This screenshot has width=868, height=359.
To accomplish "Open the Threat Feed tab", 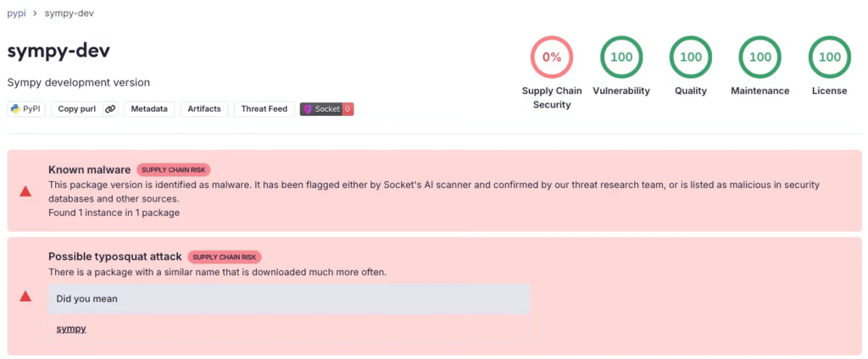I will 264,109.
